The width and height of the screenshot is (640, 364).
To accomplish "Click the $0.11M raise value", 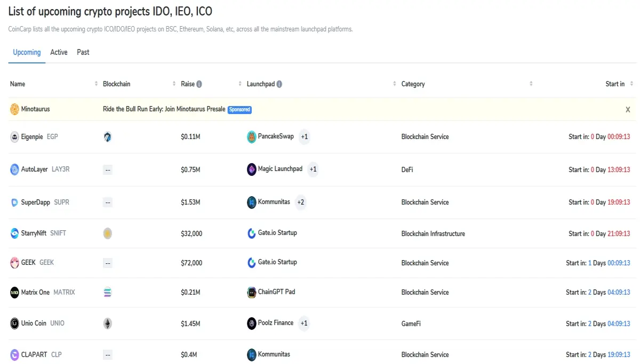I will (190, 137).
